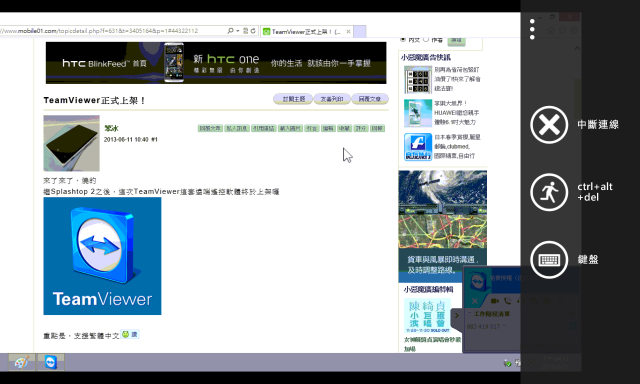640x384 pixels.
Task: Click the browser address bar URL
Action: click(100, 31)
